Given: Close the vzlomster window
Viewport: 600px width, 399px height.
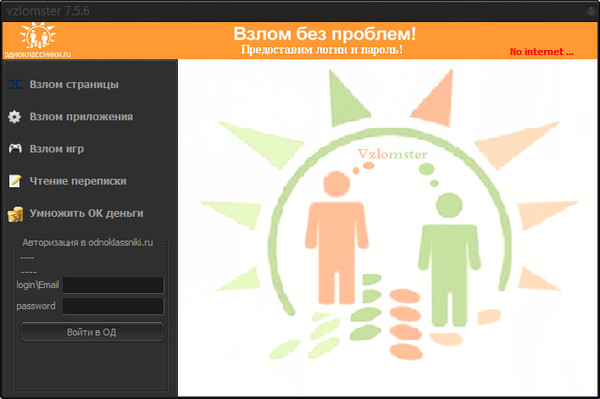Looking at the screenshot, I should (x=592, y=11).
